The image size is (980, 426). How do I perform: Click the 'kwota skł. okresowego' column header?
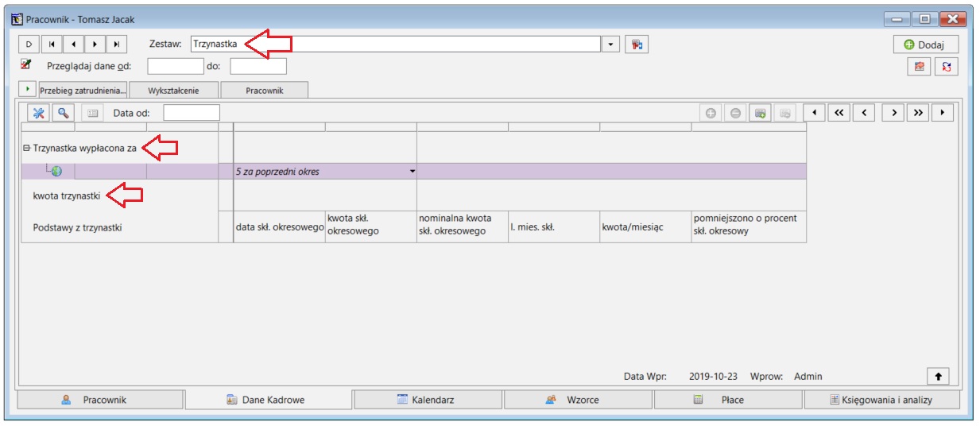(x=371, y=227)
